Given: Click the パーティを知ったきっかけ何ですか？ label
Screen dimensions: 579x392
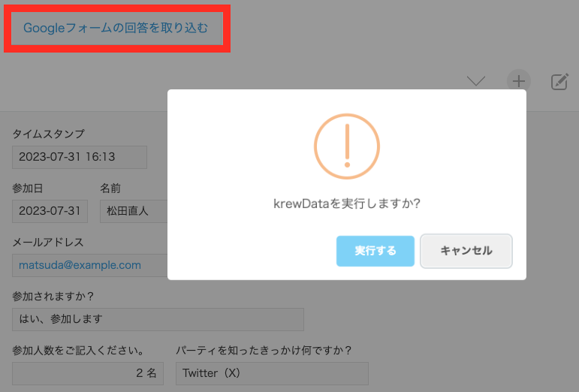Looking at the screenshot, I should click(x=264, y=350).
